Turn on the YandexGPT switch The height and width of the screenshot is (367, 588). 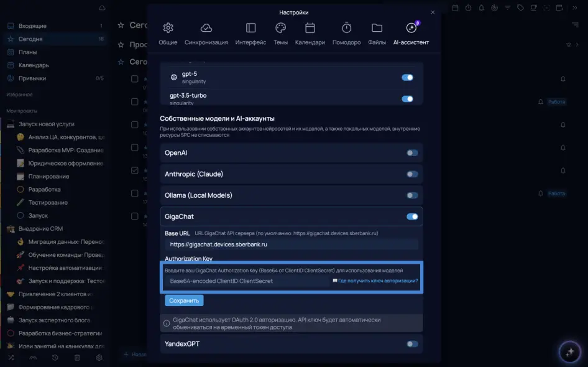point(411,343)
